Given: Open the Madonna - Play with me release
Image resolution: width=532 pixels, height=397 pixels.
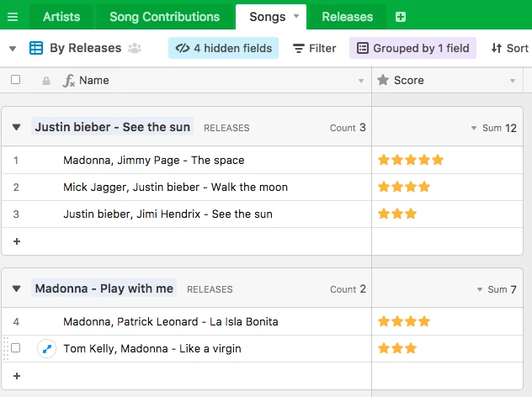Looking at the screenshot, I should pyautogui.click(x=104, y=288).
